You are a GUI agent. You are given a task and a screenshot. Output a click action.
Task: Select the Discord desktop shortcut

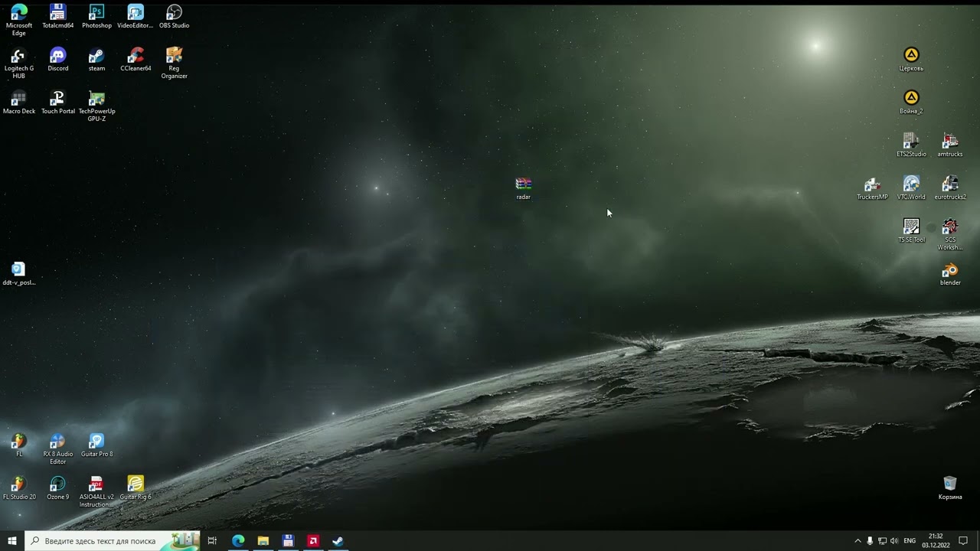(x=58, y=60)
